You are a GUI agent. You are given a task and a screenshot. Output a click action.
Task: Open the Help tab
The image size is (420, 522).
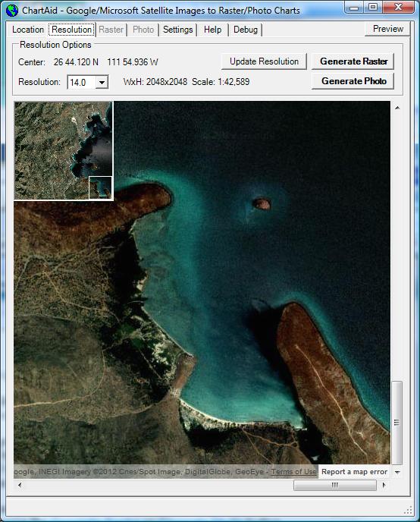pos(212,30)
